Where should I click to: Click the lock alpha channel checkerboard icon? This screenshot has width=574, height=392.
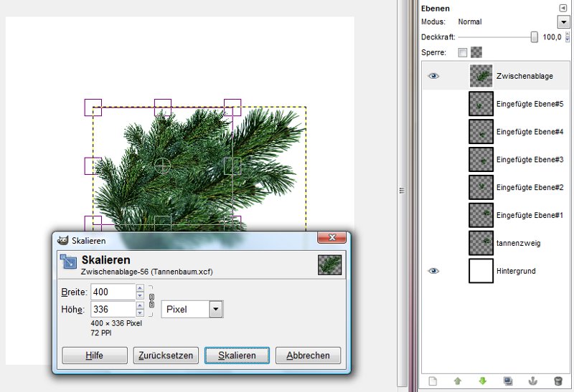pyautogui.click(x=476, y=52)
